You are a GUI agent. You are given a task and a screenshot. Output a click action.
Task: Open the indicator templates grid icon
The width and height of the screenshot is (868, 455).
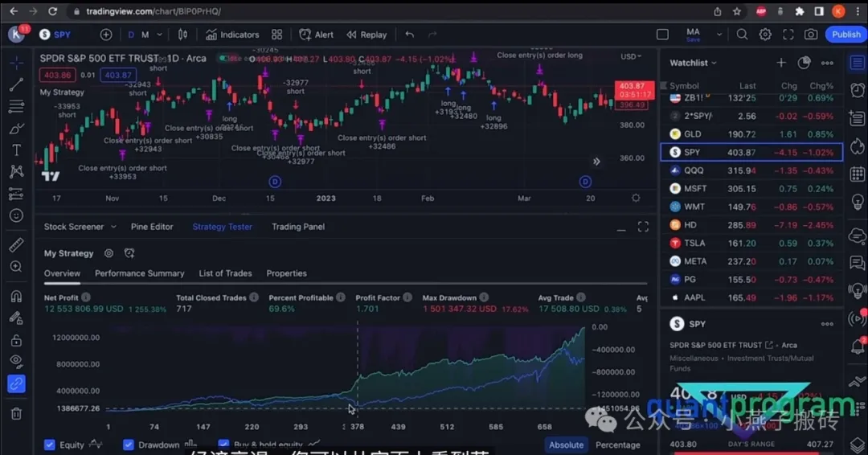(x=276, y=35)
